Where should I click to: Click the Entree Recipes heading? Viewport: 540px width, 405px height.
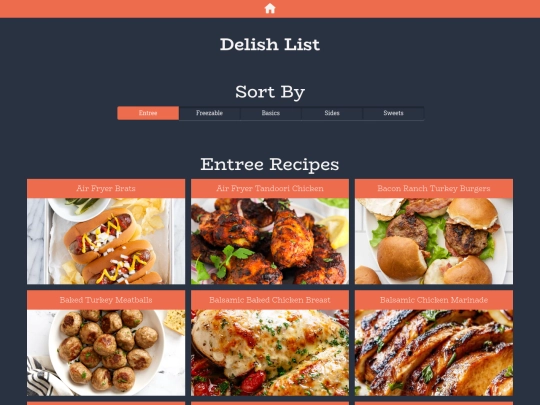click(270, 164)
